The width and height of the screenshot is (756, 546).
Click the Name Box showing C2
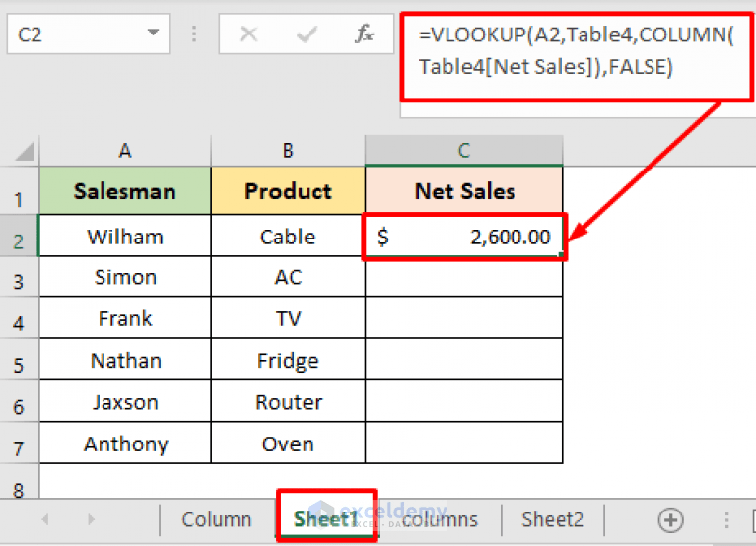[89, 34]
